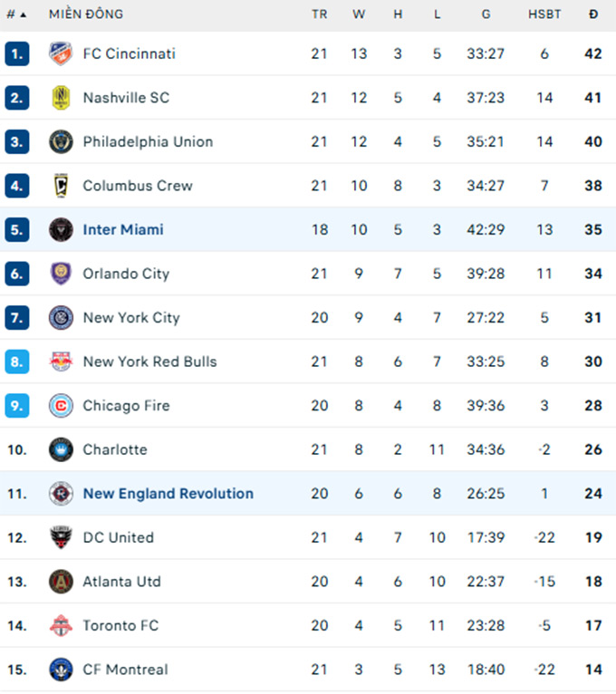Open the Charlotte team page

(114, 449)
